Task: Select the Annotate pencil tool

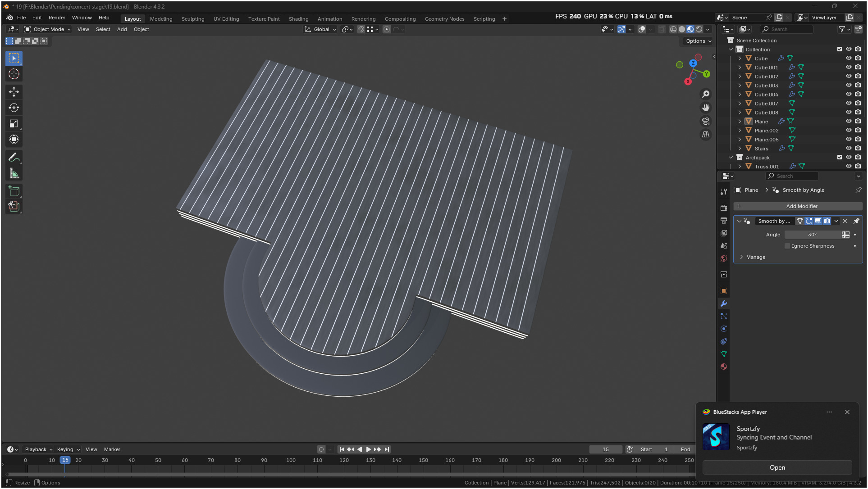Action: point(14,158)
